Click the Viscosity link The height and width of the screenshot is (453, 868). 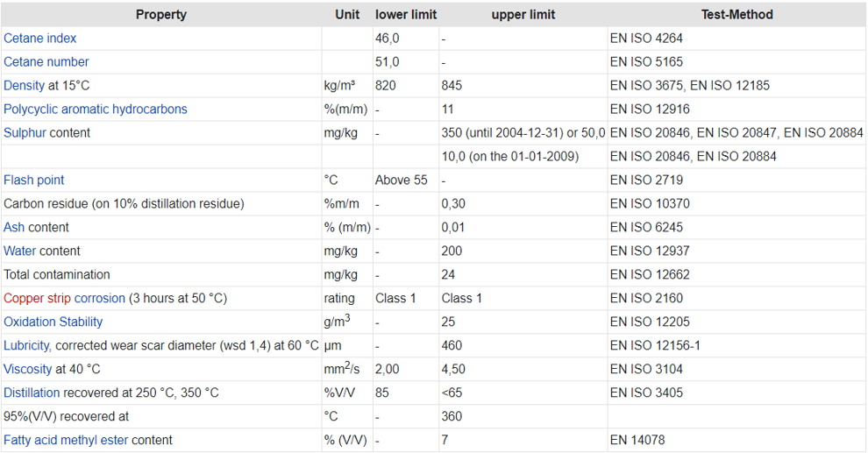pos(28,369)
